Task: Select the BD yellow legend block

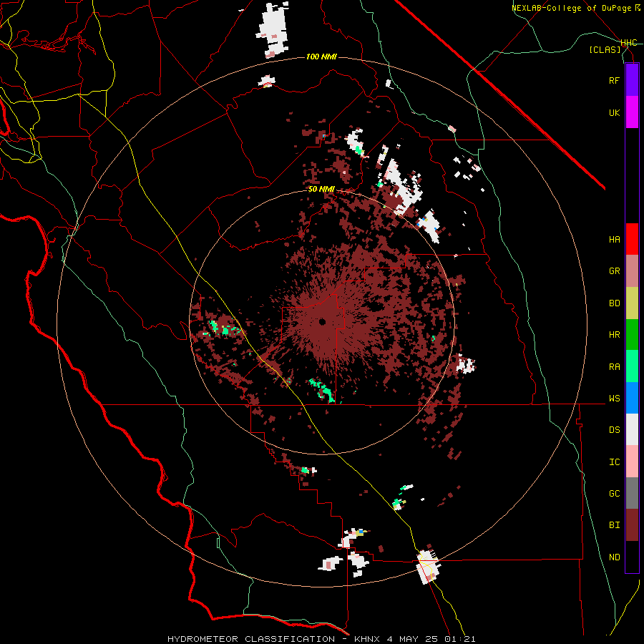Action: pyautogui.click(x=632, y=303)
